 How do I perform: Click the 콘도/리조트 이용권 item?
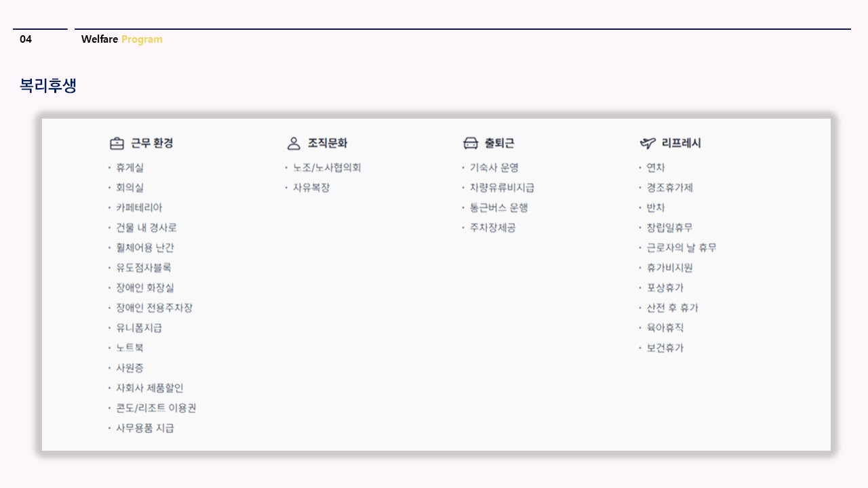pos(156,408)
